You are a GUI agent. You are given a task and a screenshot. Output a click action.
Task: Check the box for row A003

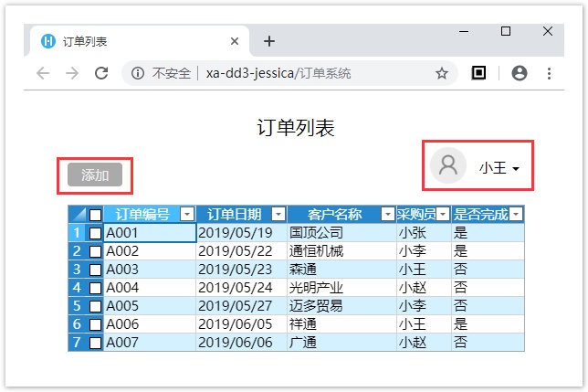(95, 270)
